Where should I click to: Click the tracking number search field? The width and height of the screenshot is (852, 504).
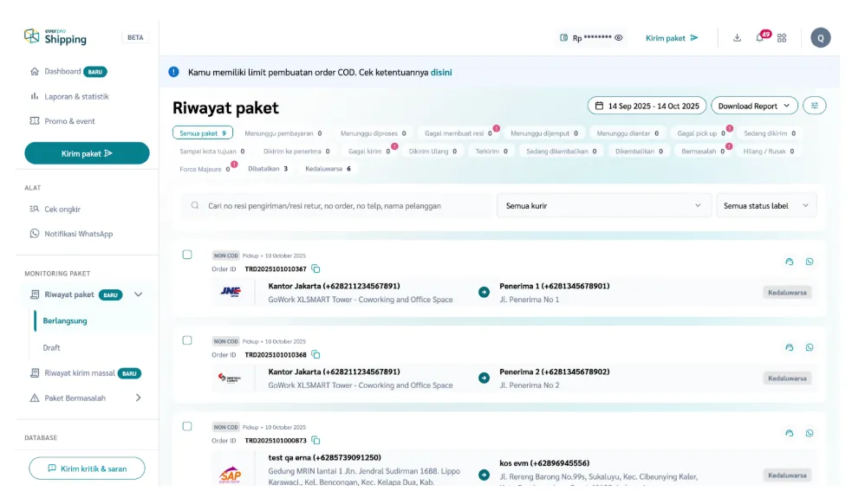[x=338, y=206]
